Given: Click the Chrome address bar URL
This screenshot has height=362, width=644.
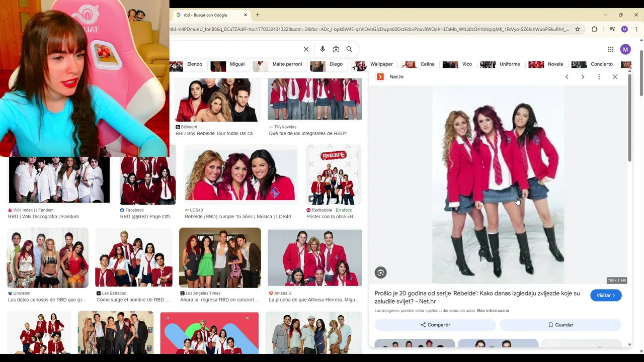Looking at the screenshot, I should [x=370, y=29].
